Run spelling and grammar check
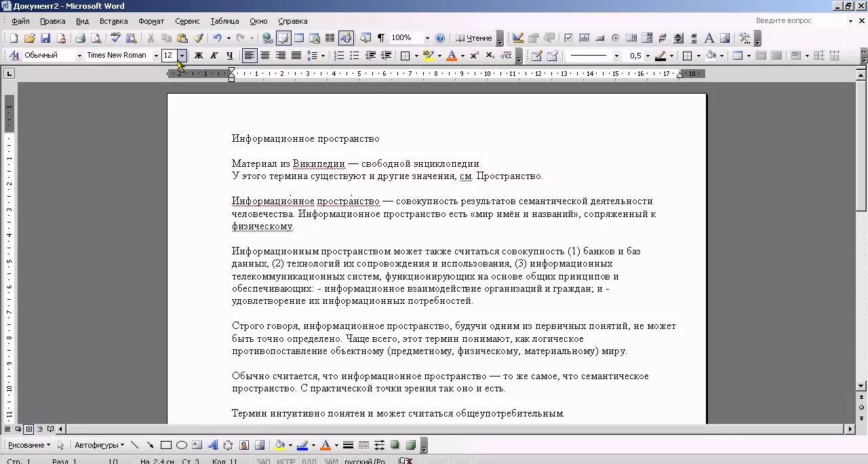Screen dimensions: 868x464 (115, 38)
